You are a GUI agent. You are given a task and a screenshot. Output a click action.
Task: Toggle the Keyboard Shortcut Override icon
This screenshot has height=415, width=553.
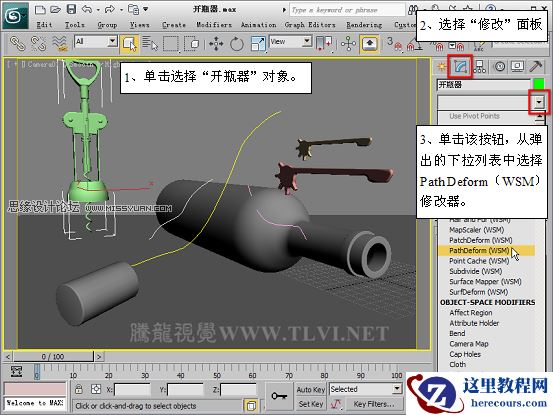pos(369,44)
